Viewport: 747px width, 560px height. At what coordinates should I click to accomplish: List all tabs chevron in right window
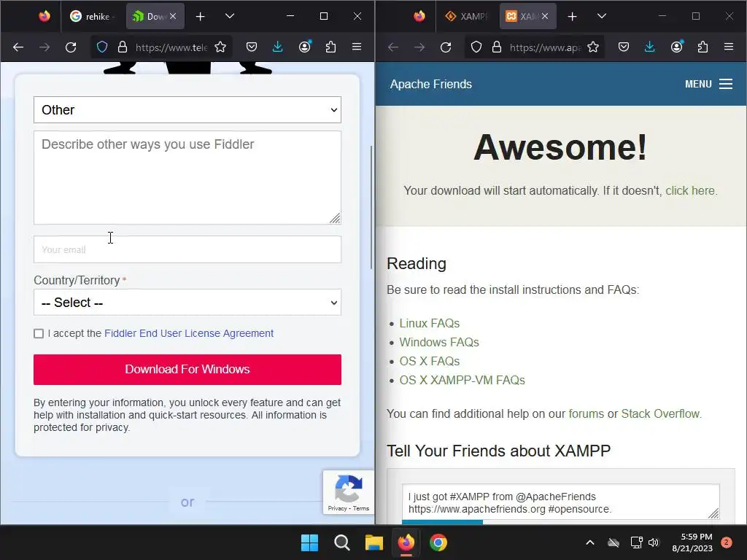pyautogui.click(x=602, y=16)
